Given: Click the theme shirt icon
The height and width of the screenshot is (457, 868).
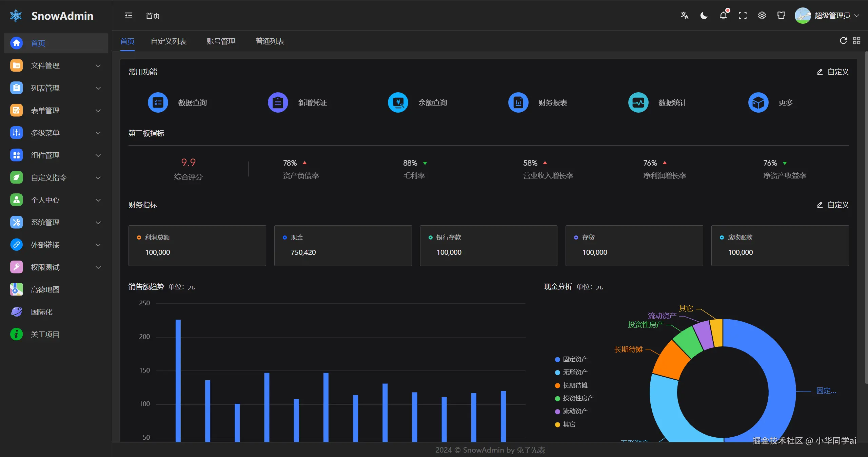Looking at the screenshot, I should (x=781, y=16).
